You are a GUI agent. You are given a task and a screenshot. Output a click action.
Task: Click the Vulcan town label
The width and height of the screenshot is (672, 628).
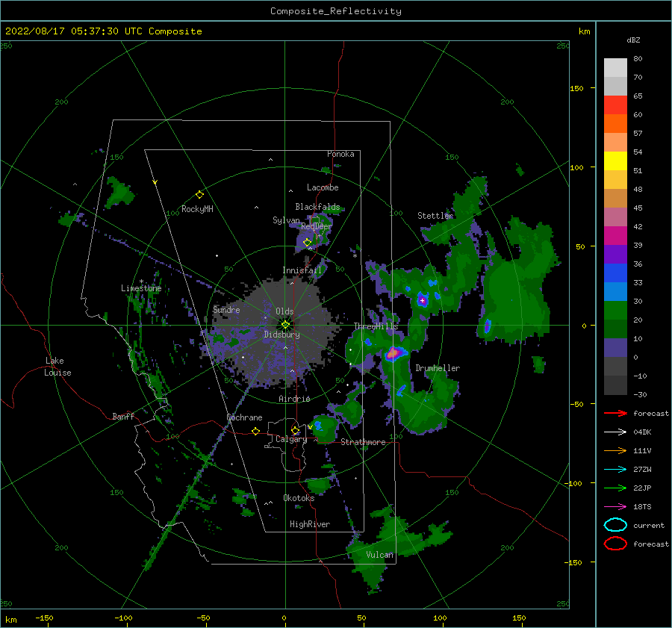click(379, 555)
